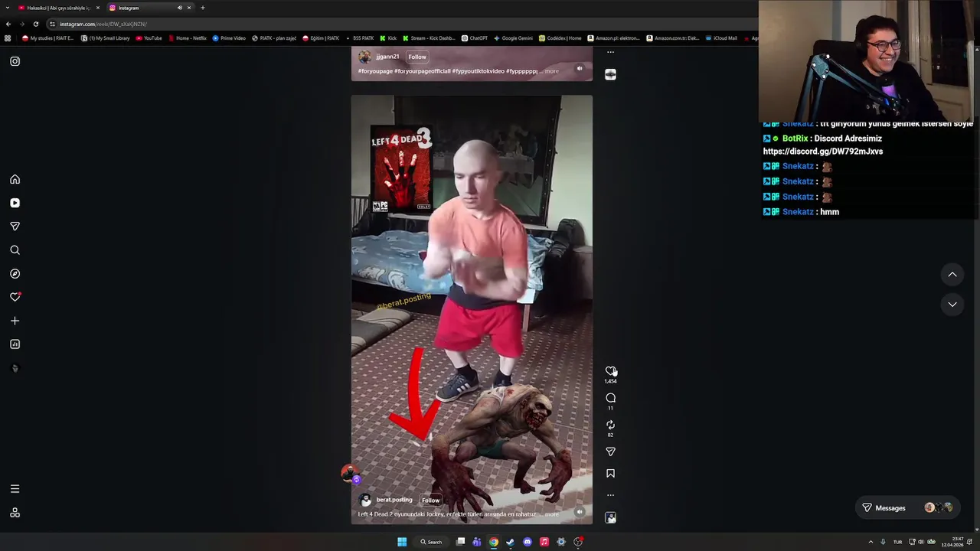Click the volume icon in the system tray

click(920, 542)
